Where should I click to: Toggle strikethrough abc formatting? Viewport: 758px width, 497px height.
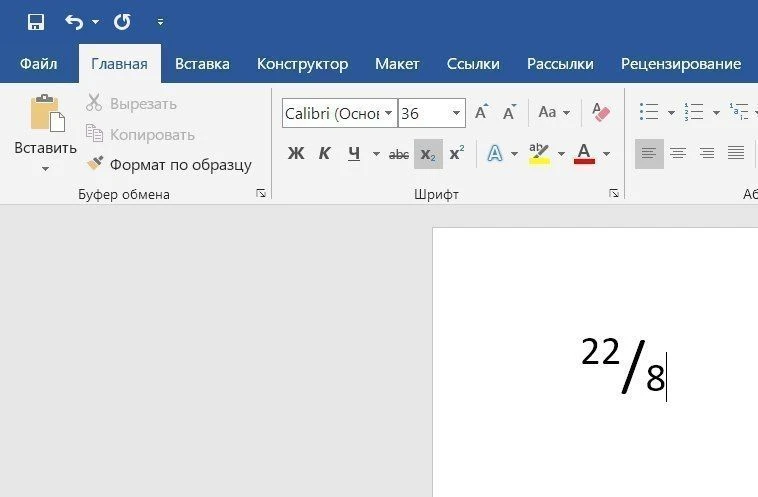pos(399,154)
